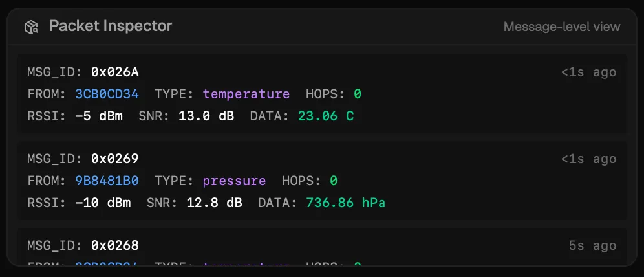Click the HOPS value in message 0x0269
Viewport: 644px width, 277px height.
point(334,181)
